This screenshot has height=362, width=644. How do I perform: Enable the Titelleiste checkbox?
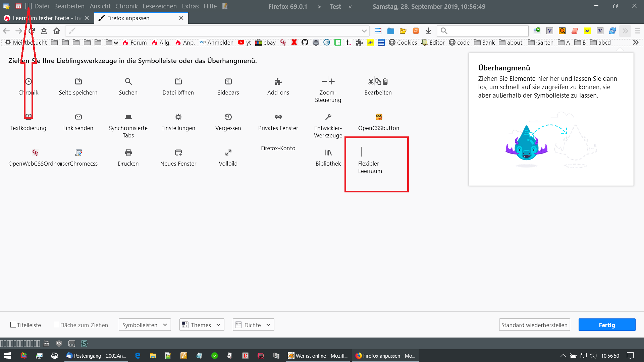(13, 325)
